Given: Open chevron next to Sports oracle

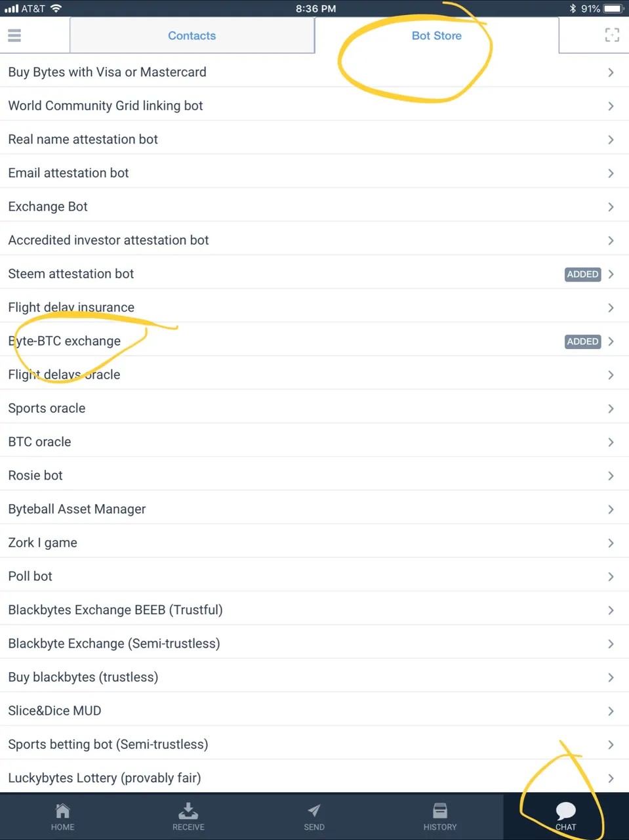Looking at the screenshot, I should pyautogui.click(x=611, y=408).
